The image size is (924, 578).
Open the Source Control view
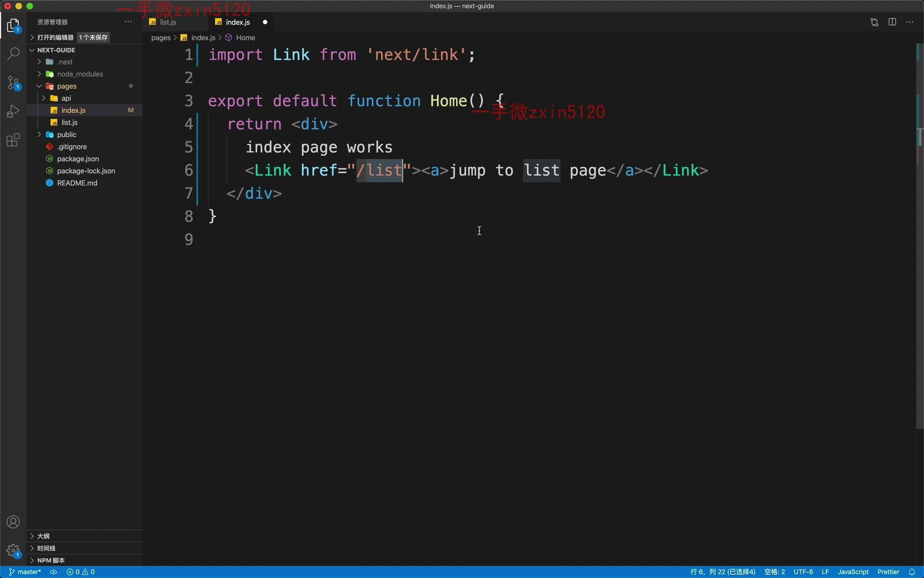[x=13, y=82]
